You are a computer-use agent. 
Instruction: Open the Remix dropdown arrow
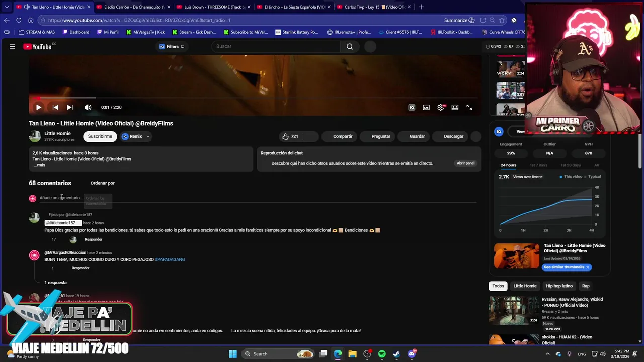coord(147,136)
